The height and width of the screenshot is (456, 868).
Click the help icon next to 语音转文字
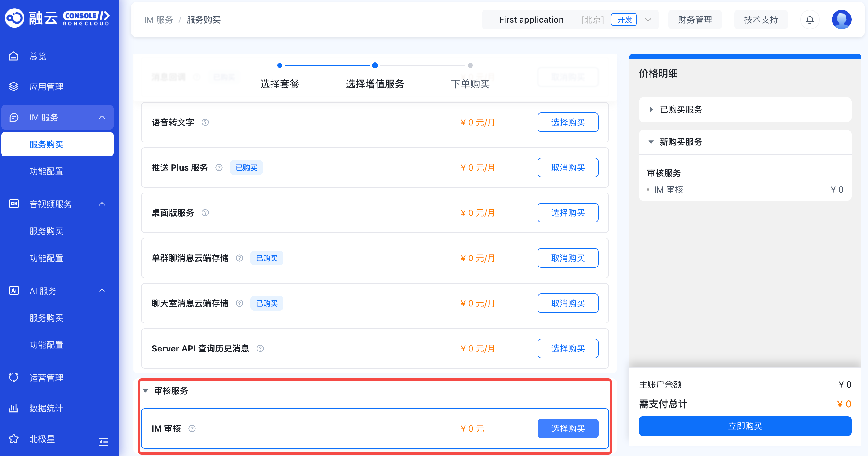tap(205, 122)
